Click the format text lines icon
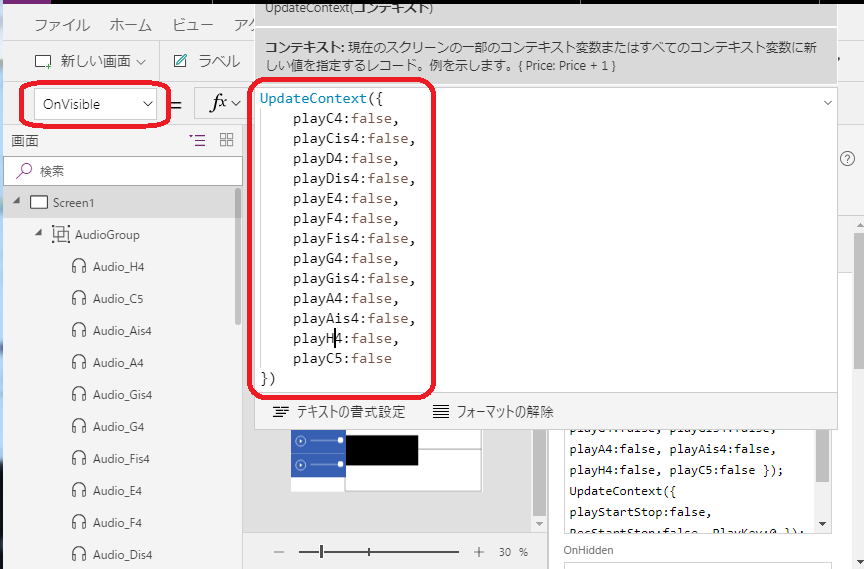Viewport: 864px width, 569px height. click(281, 411)
